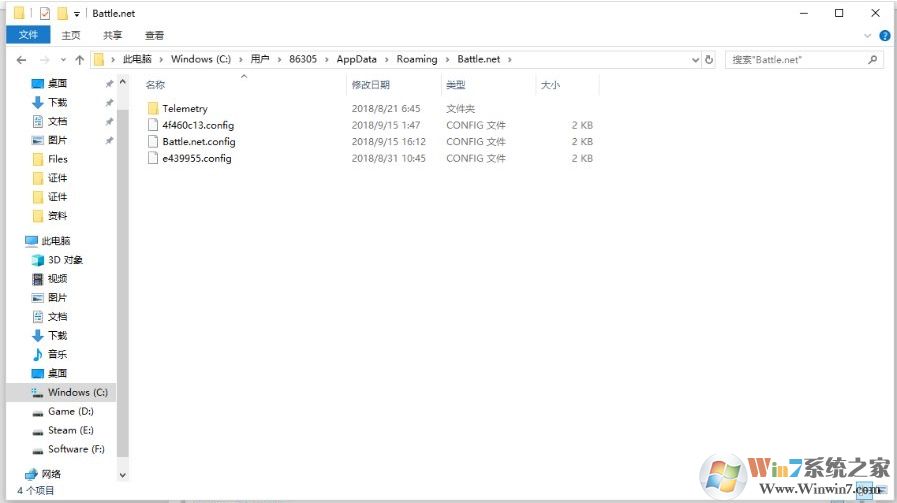897x503 pixels.
Task: Open the help question mark icon
Action: coord(885,35)
